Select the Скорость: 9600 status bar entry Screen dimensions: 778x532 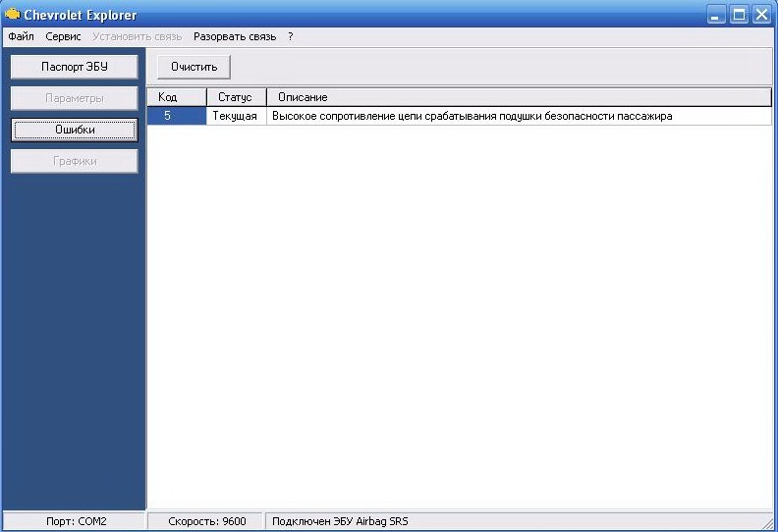[x=206, y=521]
